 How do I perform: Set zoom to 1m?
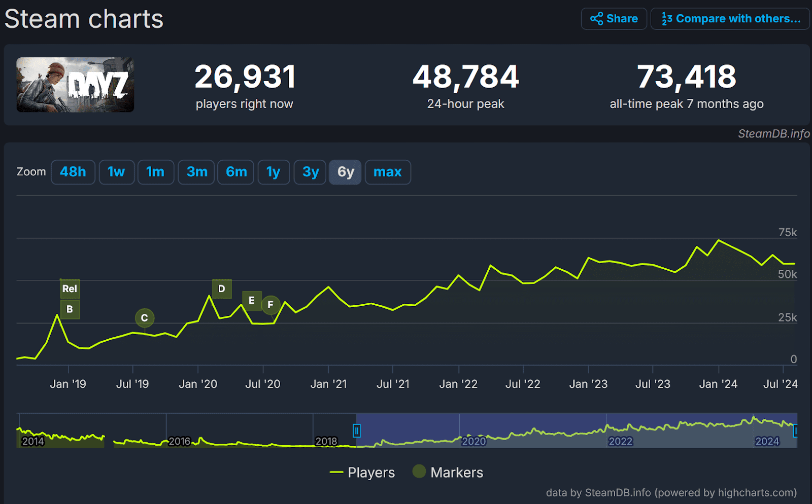coord(156,172)
